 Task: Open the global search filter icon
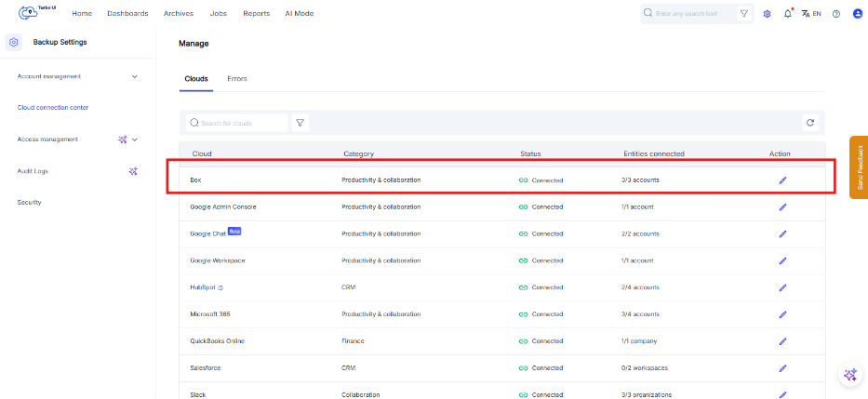click(x=744, y=13)
